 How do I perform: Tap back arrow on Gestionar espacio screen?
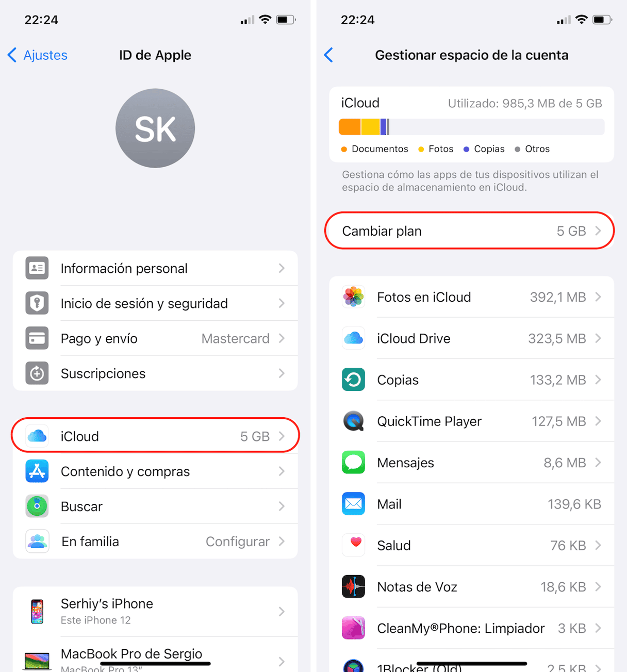click(329, 55)
